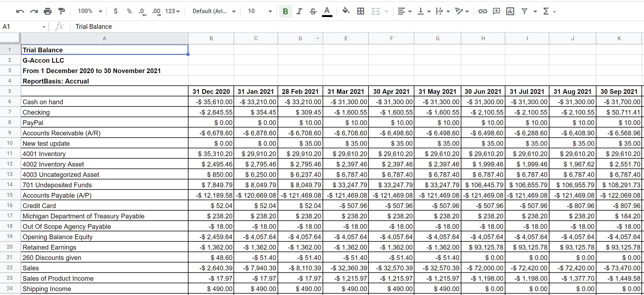Select 'Accounts Receivable (A/R)' cell
This screenshot has width=644, height=295.
pyautogui.click(x=105, y=133)
